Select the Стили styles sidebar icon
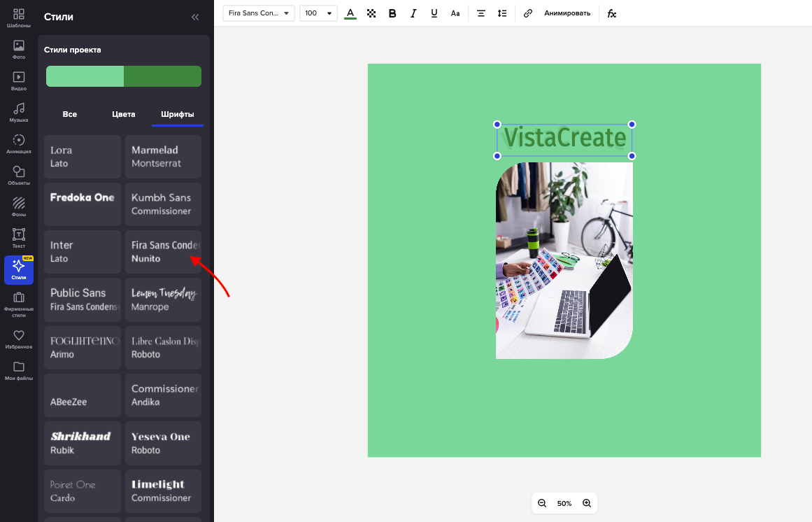This screenshot has height=522, width=812. (x=19, y=270)
